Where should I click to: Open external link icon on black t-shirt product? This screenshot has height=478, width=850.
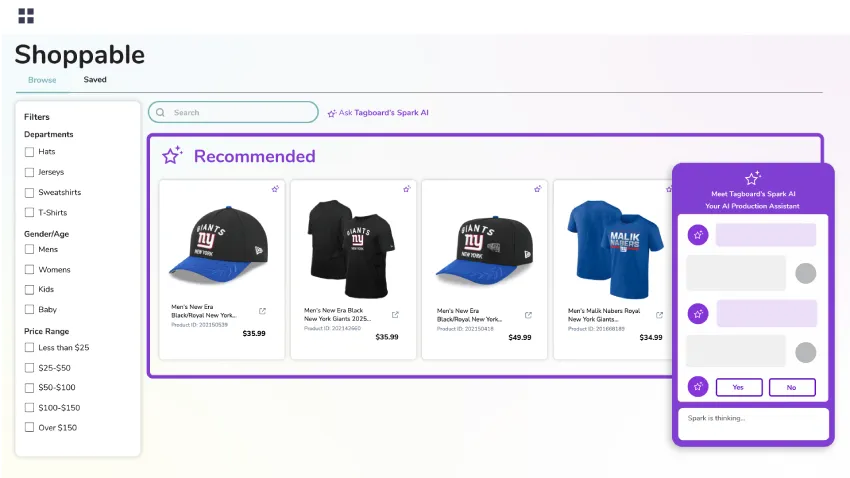tap(394, 315)
